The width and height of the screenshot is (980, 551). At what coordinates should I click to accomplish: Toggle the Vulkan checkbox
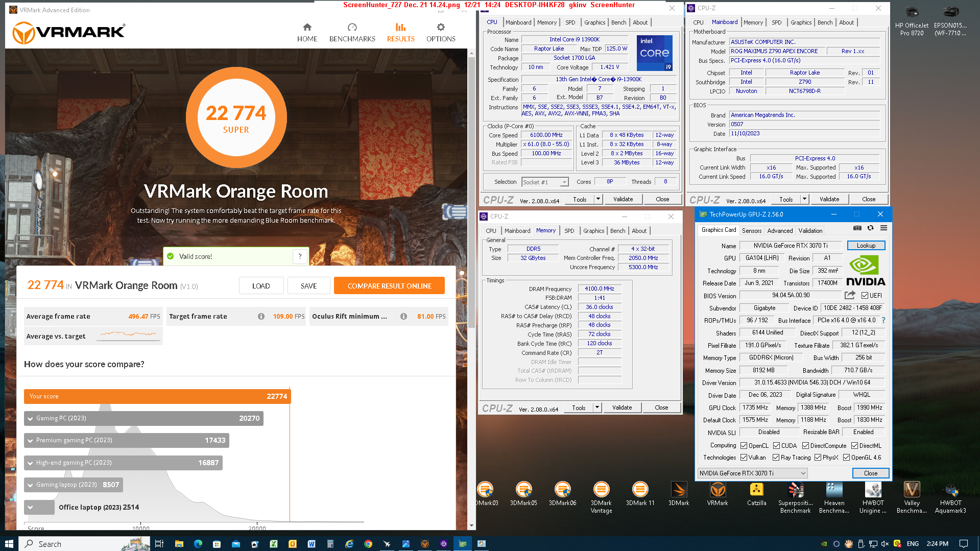744,458
